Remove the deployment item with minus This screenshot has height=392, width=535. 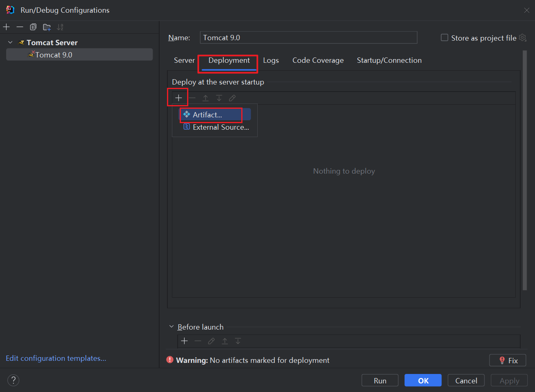[x=192, y=98]
